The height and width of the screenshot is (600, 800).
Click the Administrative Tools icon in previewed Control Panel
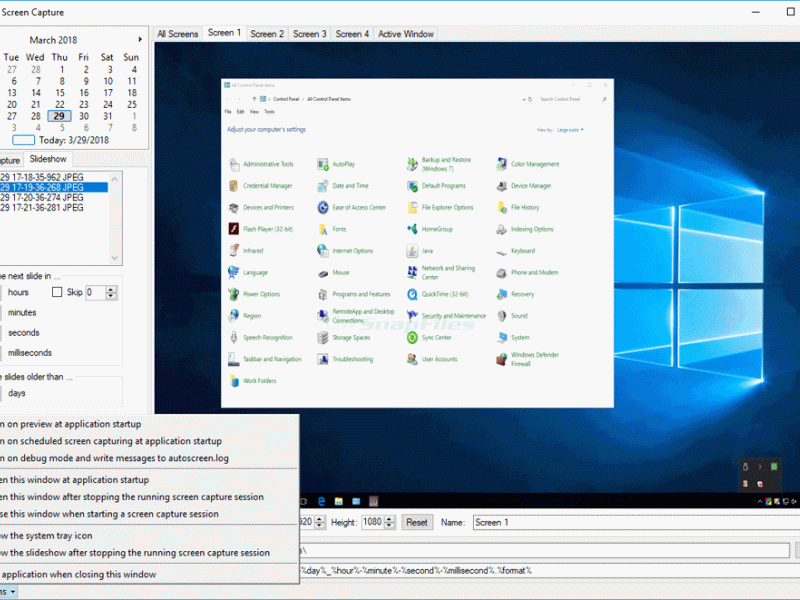tap(234, 164)
